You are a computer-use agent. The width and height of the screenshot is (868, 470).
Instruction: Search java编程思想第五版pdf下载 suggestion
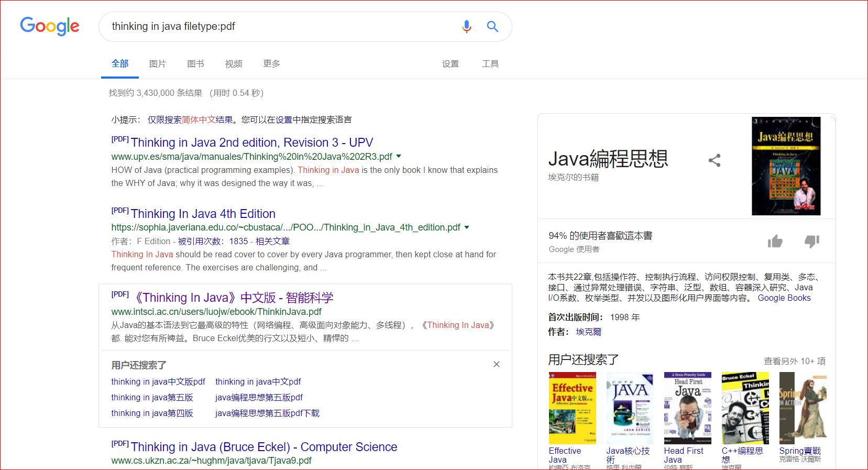coord(267,413)
